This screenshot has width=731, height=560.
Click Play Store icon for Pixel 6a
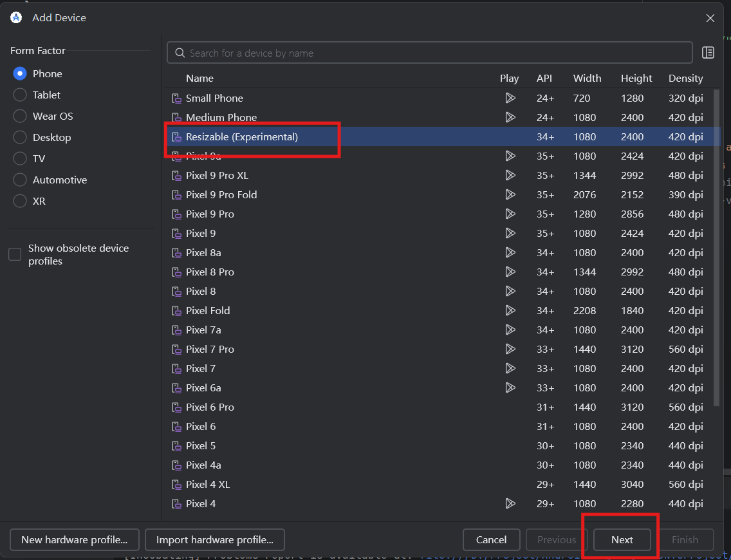[510, 388]
